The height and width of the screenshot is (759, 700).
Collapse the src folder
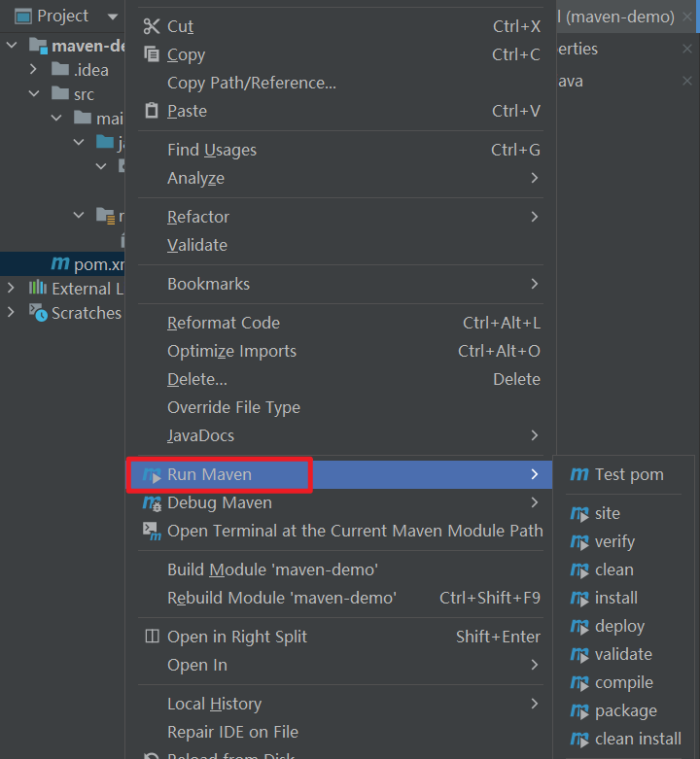(x=33, y=94)
